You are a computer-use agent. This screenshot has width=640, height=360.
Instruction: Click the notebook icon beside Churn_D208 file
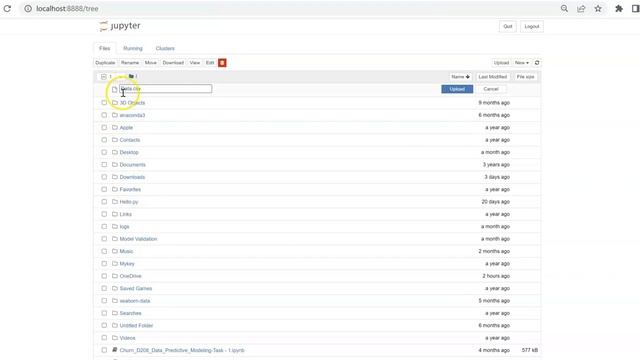tap(115, 350)
